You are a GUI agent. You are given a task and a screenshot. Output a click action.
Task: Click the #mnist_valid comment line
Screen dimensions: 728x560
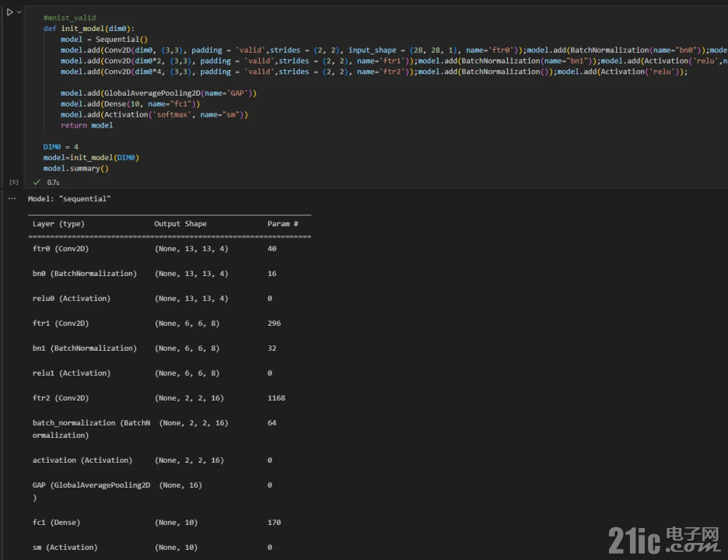[x=70, y=18]
